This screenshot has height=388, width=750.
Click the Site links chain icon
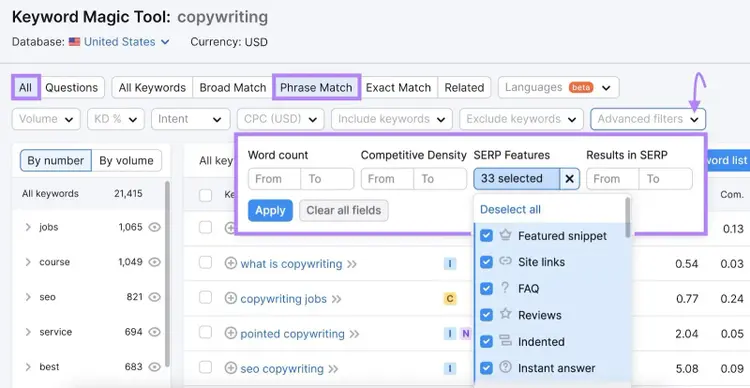(506, 261)
